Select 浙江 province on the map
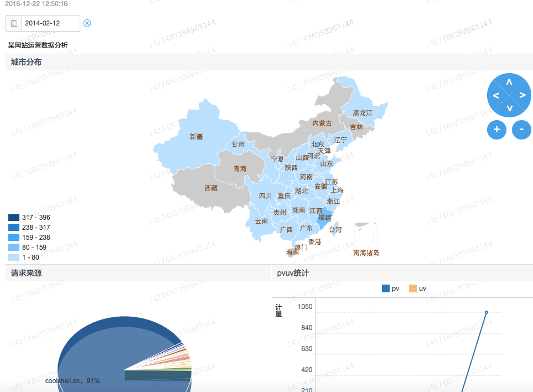Image resolution: width=533 pixels, height=392 pixels. [x=333, y=202]
